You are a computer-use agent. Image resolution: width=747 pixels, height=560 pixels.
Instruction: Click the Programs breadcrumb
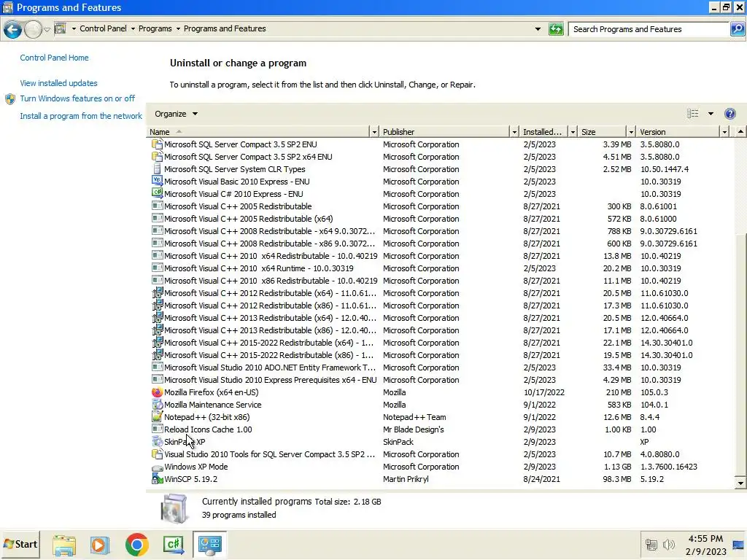click(155, 28)
